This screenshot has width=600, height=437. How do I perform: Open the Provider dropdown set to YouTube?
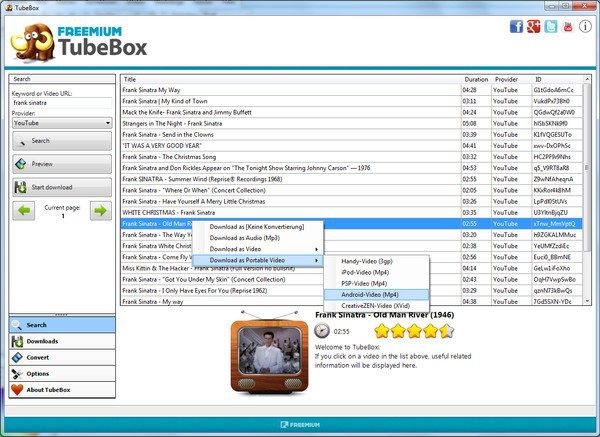click(60, 123)
